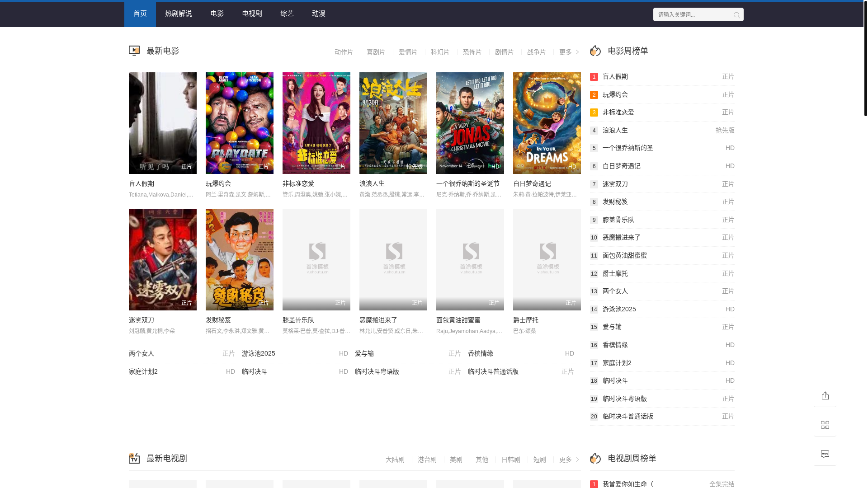Click title 白日梦奇遇记 under poster
This screenshot has width=868, height=488.
532,184
